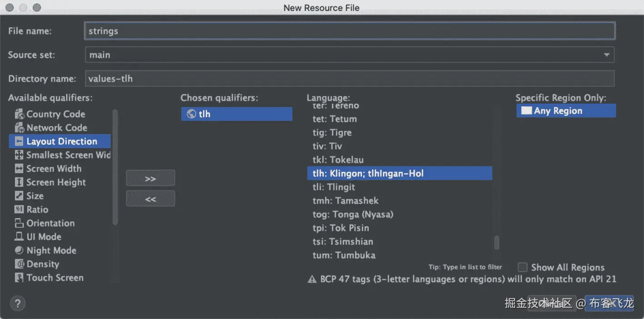Click the Density qualifier icon
Image resolution: width=644 pixels, height=319 pixels.
pyautogui.click(x=19, y=264)
